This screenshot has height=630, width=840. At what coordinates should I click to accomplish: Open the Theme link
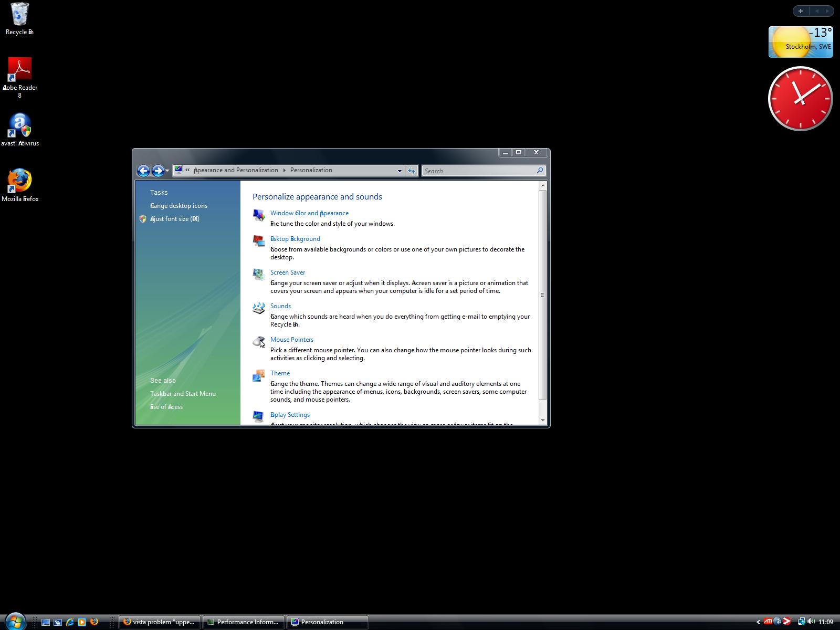point(280,373)
